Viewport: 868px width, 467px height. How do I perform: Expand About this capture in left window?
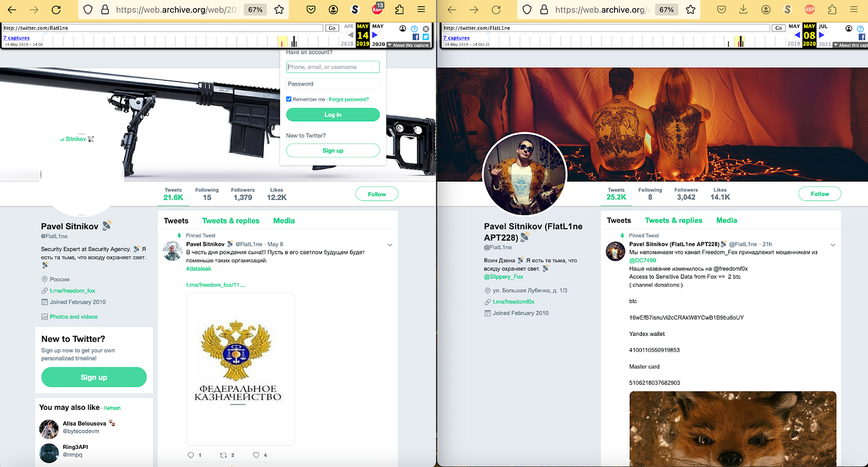coord(408,45)
